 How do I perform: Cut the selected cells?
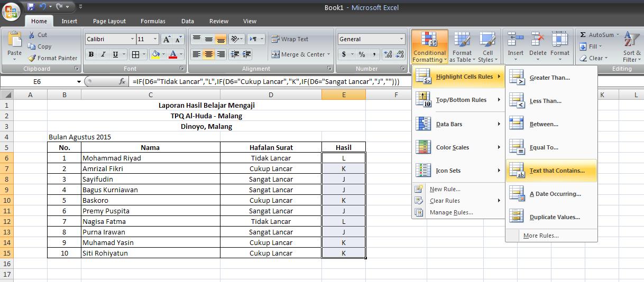coord(38,35)
